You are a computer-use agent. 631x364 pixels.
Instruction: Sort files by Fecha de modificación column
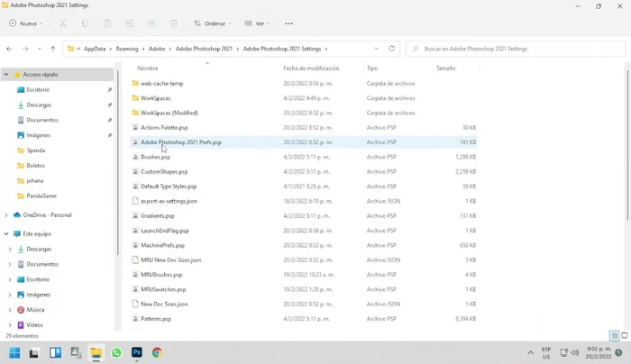[311, 68]
